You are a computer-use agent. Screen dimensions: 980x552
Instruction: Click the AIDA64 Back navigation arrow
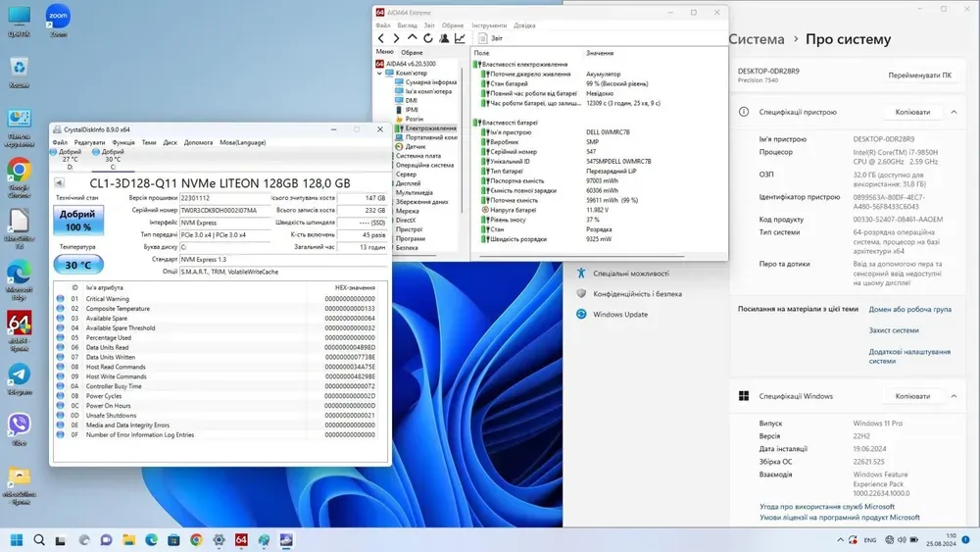pyautogui.click(x=382, y=38)
